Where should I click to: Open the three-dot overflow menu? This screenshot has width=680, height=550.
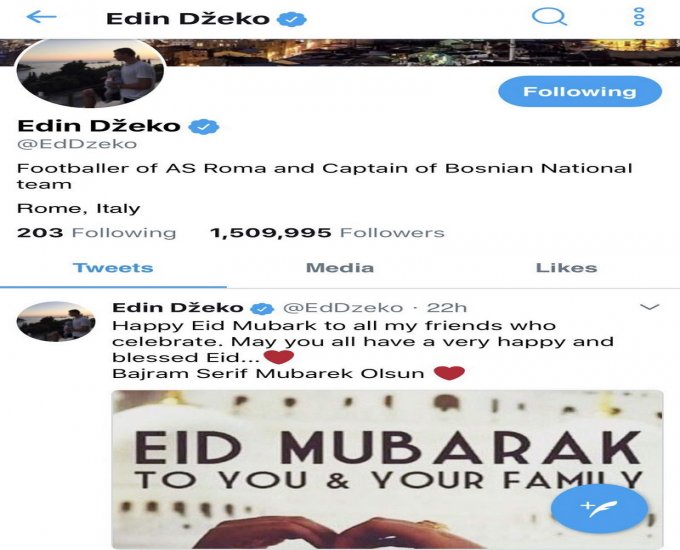(639, 17)
